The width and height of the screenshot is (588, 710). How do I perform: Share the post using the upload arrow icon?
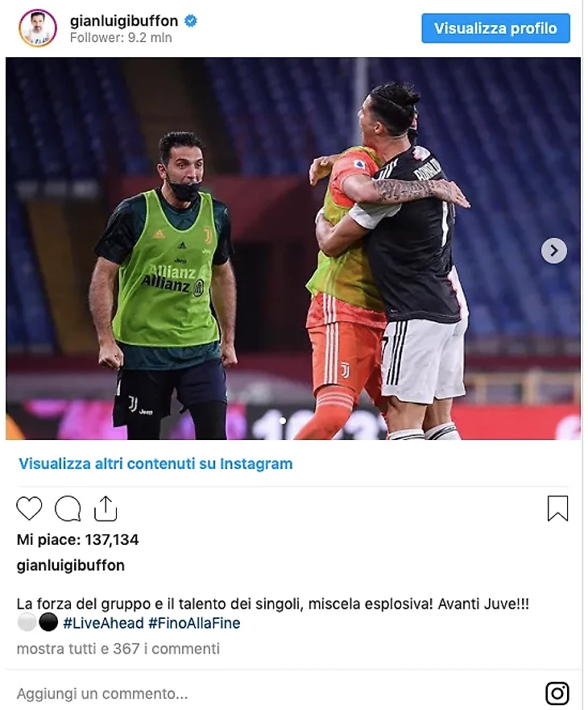[x=106, y=509]
